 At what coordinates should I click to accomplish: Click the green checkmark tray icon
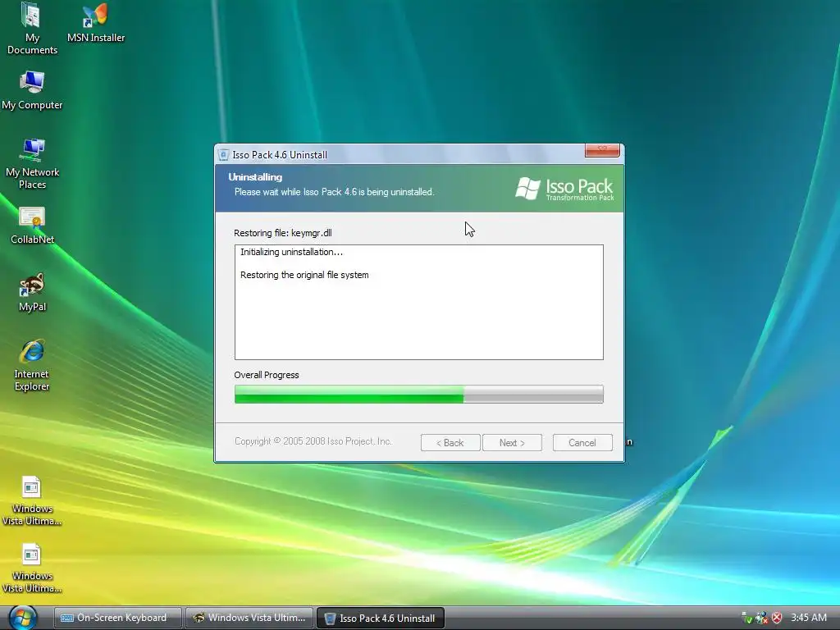(x=746, y=618)
